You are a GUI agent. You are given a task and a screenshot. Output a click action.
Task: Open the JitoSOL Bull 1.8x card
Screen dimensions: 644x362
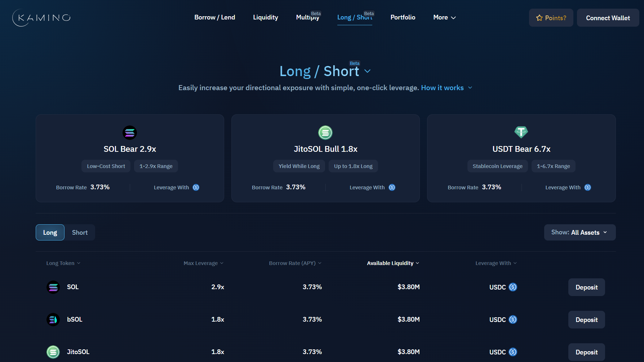coord(325,158)
